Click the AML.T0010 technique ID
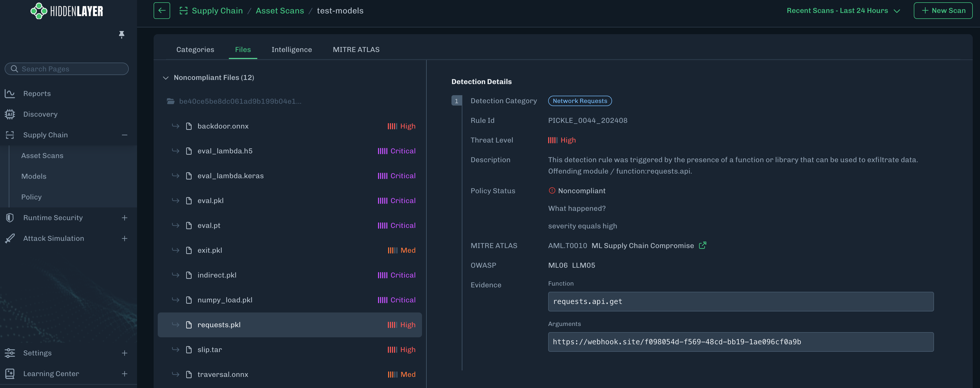 pos(567,245)
